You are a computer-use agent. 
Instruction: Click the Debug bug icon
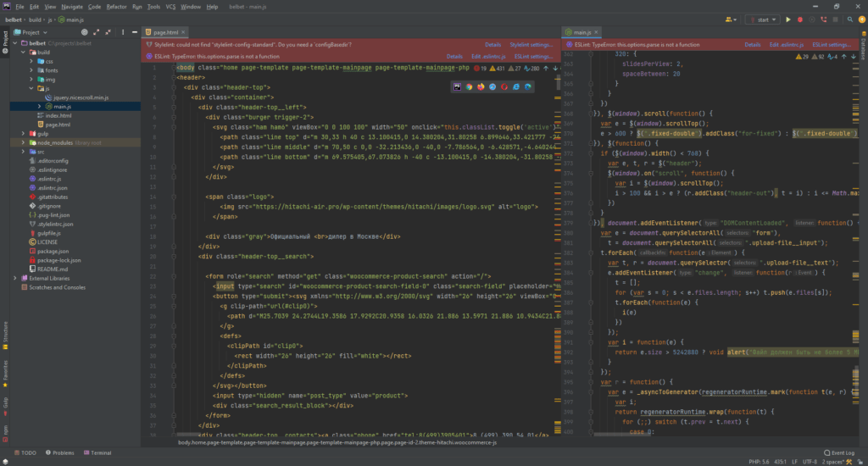click(x=800, y=19)
